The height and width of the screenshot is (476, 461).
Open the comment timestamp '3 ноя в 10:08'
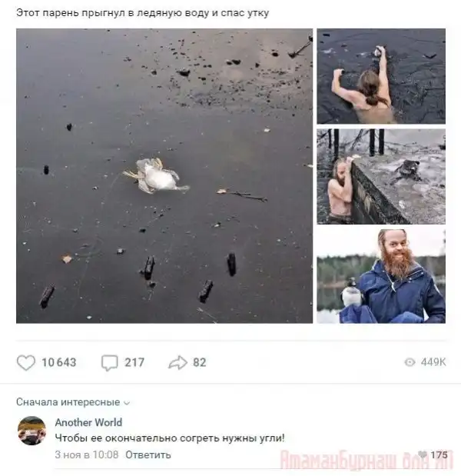pos(87,454)
